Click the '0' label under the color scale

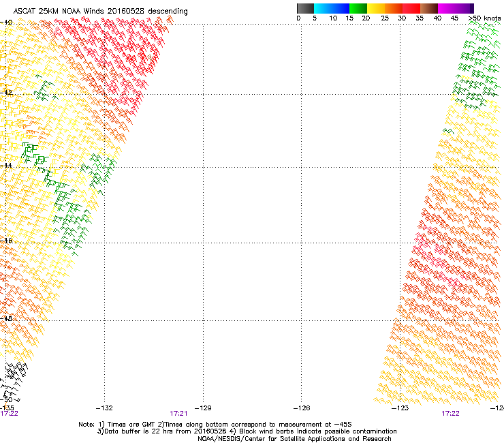(x=298, y=18)
